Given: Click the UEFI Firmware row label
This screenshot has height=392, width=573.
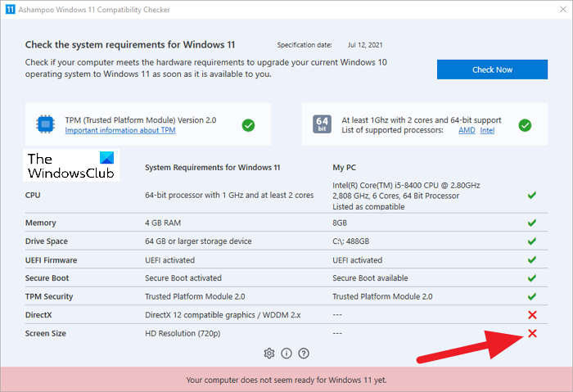Looking at the screenshot, I should click(51, 260).
